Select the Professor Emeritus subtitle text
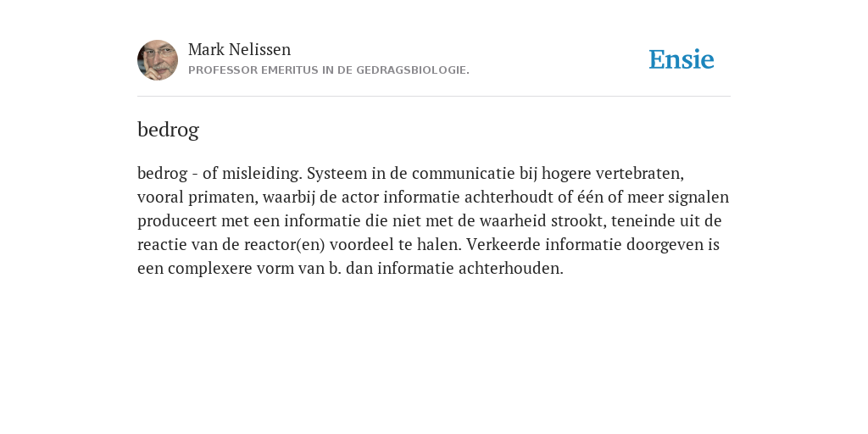This screenshot has width=868, height=434. pyautogui.click(x=329, y=70)
